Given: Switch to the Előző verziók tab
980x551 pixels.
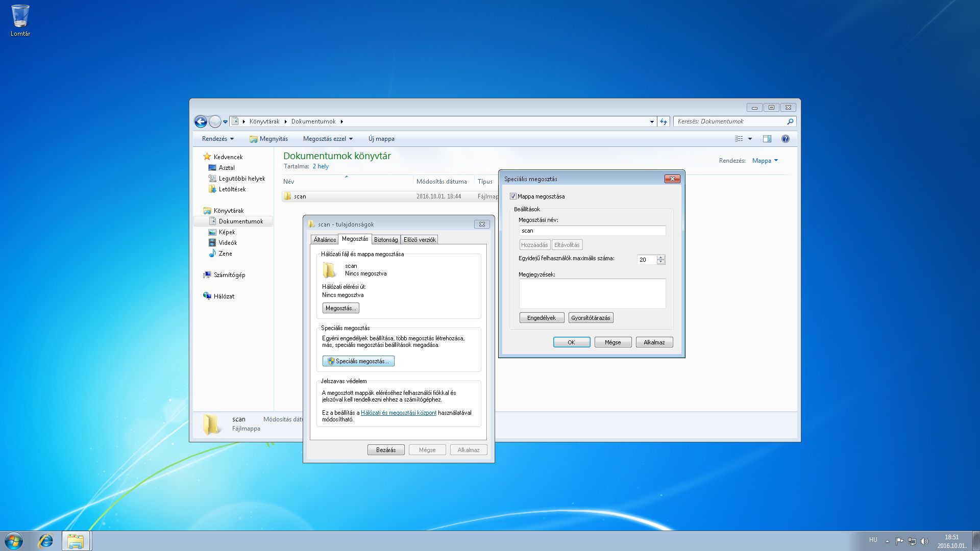Looking at the screenshot, I should (x=420, y=240).
